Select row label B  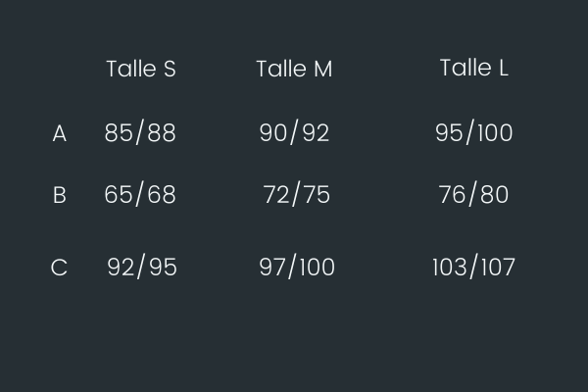click(x=60, y=195)
